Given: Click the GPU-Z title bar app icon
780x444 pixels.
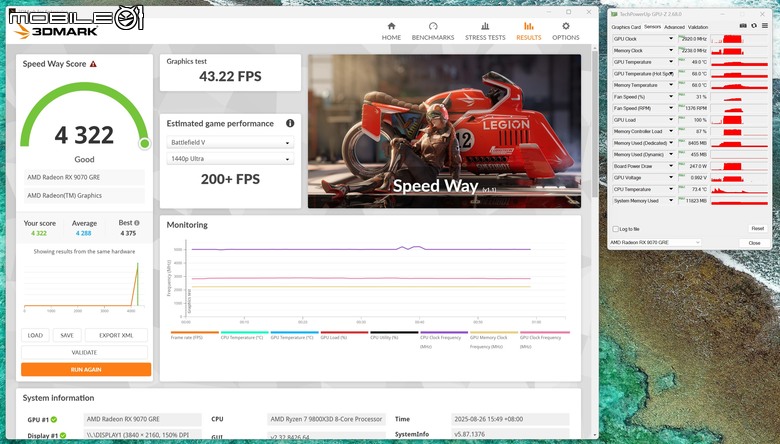Looking at the screenshot, I should (x=614, y=14).
